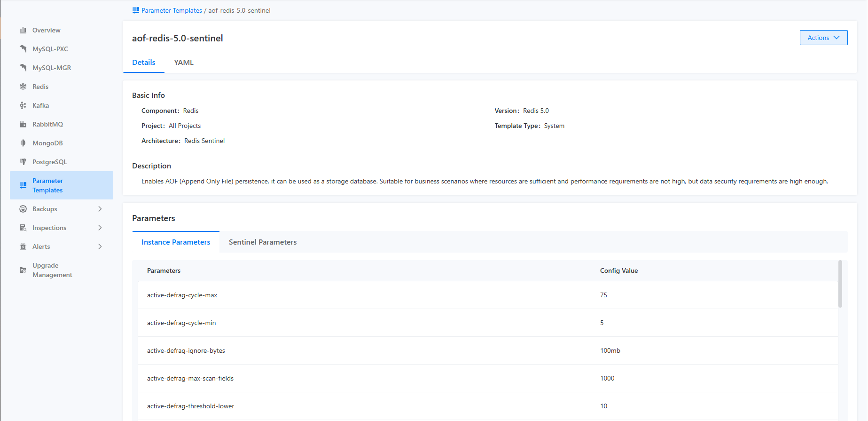Click the Upgrade Management icon
This screenshot has height=421, width=868.
(23, 270)
